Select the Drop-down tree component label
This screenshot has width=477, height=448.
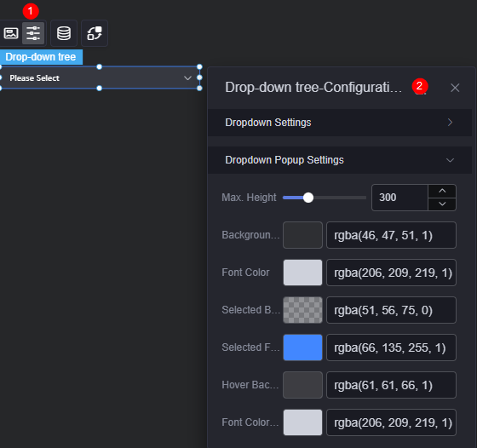(x=41, y=57)
